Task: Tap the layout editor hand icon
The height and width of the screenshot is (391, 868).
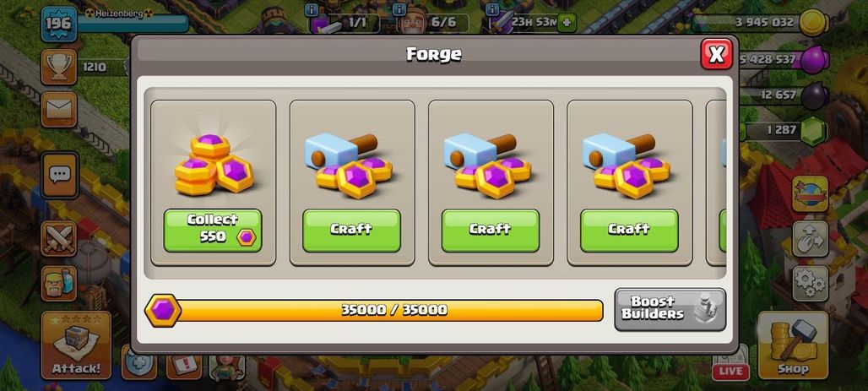Action: (811, 239)
